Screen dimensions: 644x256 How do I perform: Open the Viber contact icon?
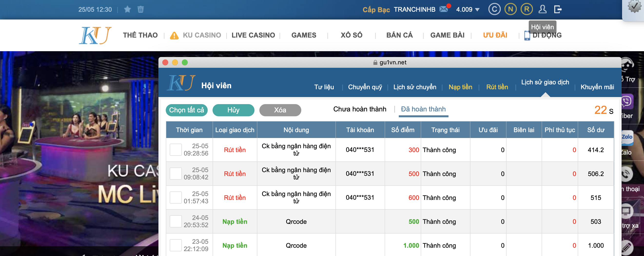627,101
